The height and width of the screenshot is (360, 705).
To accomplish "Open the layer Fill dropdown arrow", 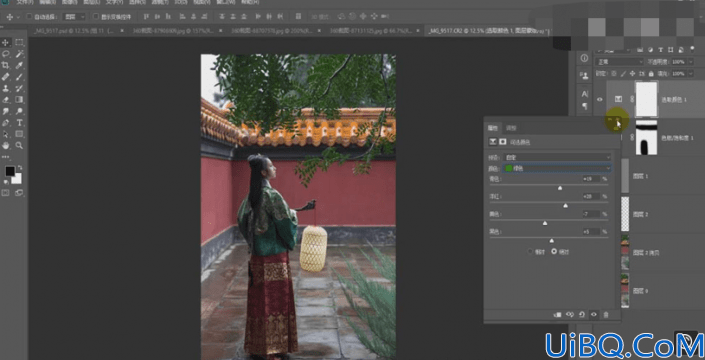I will click(x=691, y=73).
